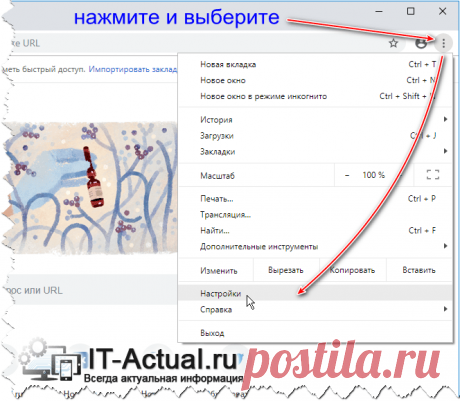This screenshot has height=401, width=460.
Task: Decrease zoom with minus button
Action: 347,175
